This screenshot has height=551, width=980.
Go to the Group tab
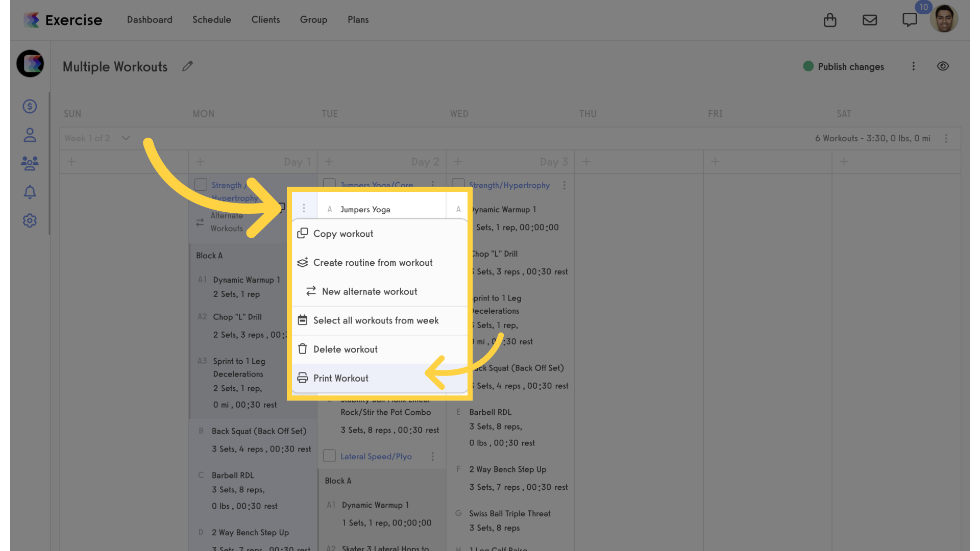click(x=313, y=20)
